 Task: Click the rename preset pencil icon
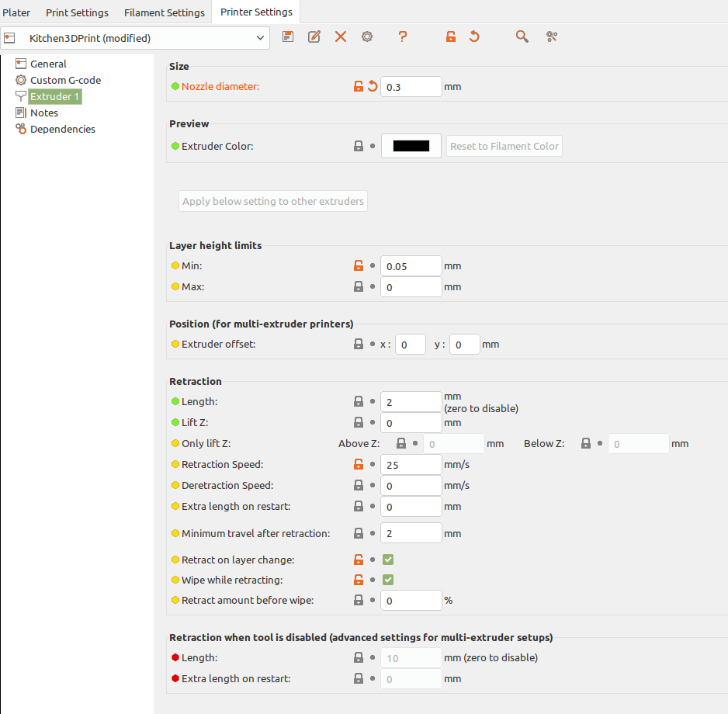[x=314, y=36]
